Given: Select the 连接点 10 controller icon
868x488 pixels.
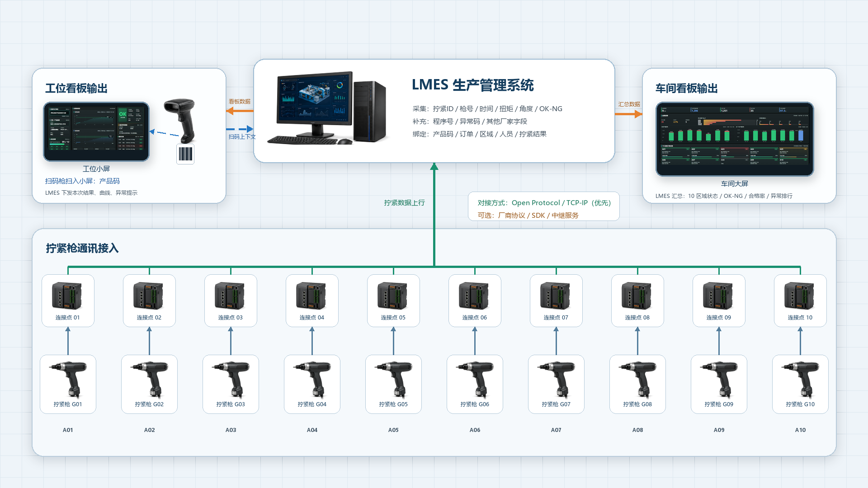Looking at the screenshot, I should [799, 296].
